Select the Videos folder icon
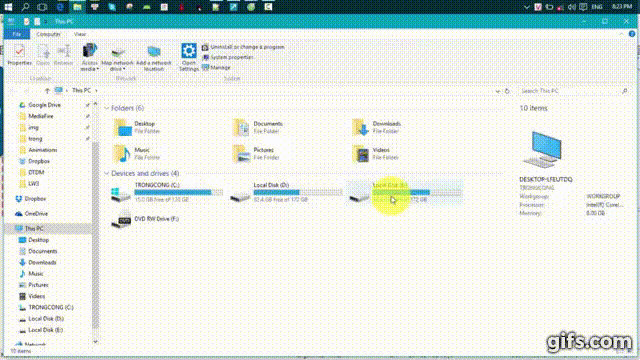The image size is (640, 360). 360,153
